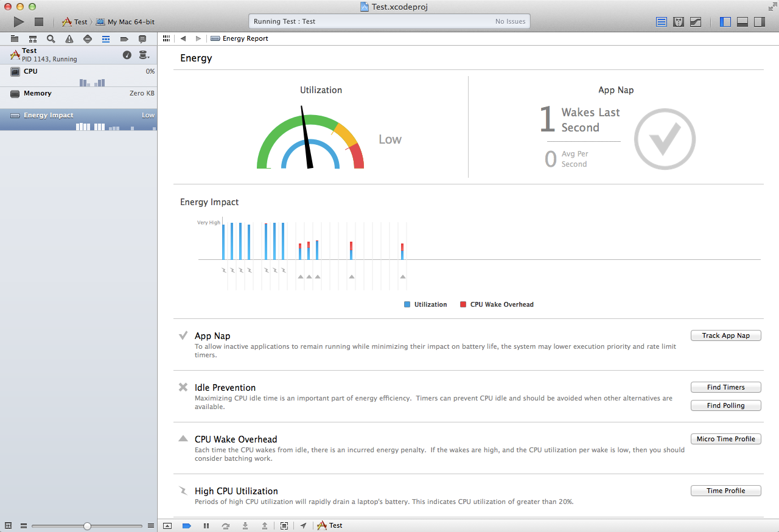The image size is (779, 532).
Task: Open the Log navigator speech bubble tab
Action: pyautogui.click(x=142, y=39)
